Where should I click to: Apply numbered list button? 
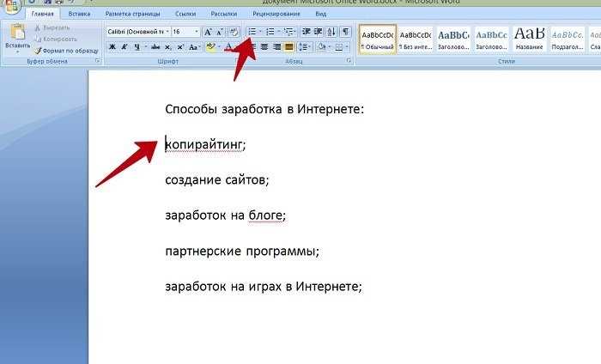click(x=270, y=32)
